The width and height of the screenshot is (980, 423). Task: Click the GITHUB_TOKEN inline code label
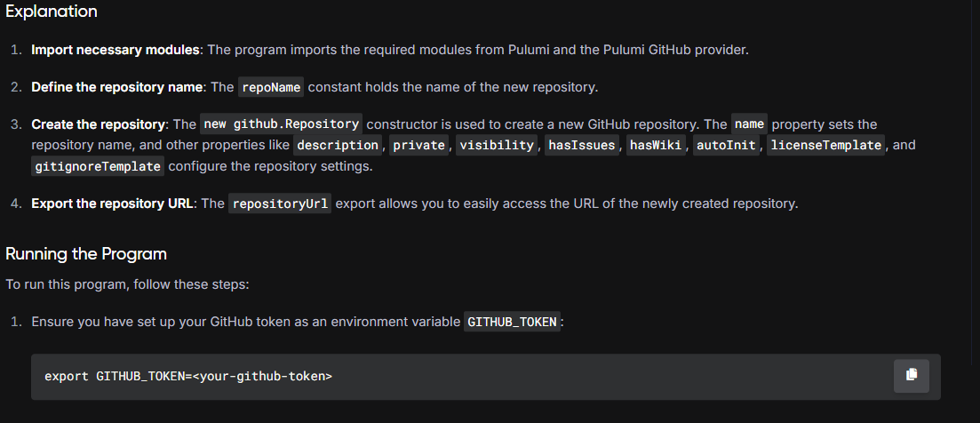512,322
